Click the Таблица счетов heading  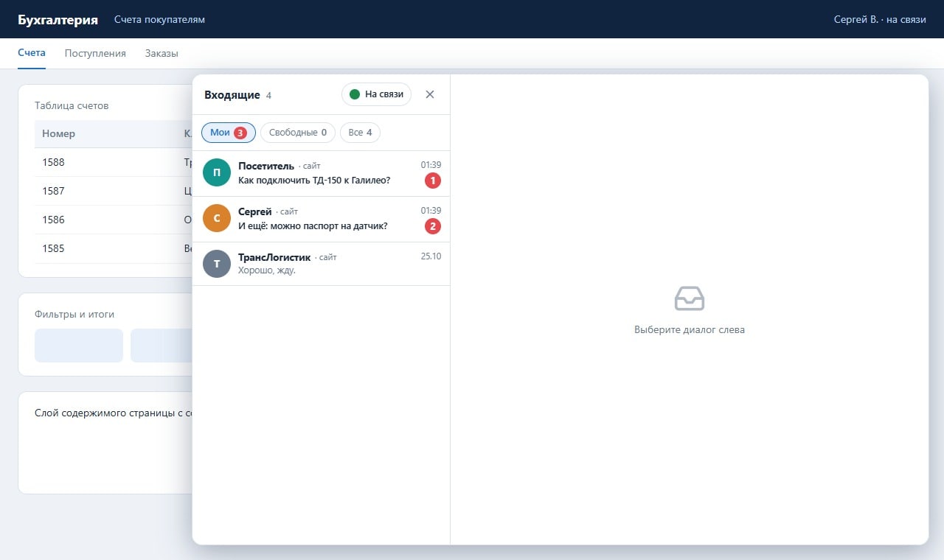click(72, 105)
